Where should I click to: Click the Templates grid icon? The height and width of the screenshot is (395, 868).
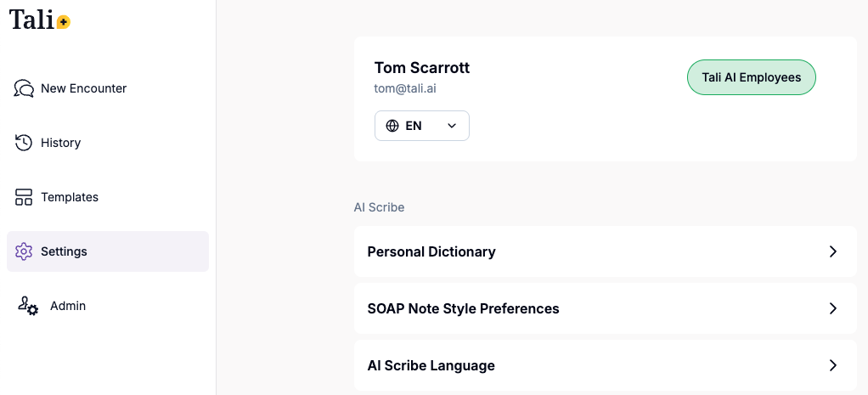pyautogui.click(x=24, y=197)
